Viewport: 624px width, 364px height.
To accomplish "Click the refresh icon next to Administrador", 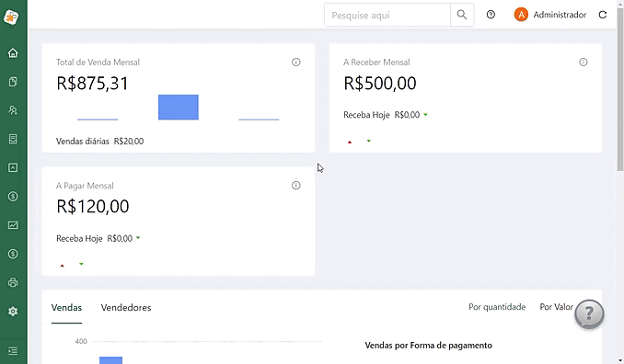I will [603, 15].
